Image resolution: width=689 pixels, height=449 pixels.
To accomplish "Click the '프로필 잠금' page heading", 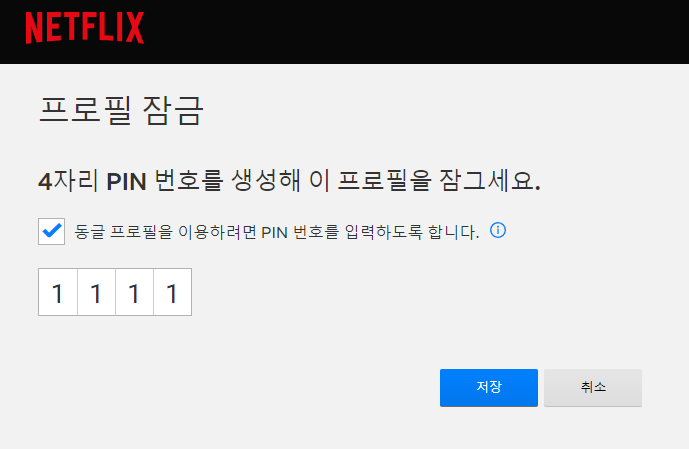I will (x=121, y=110).
